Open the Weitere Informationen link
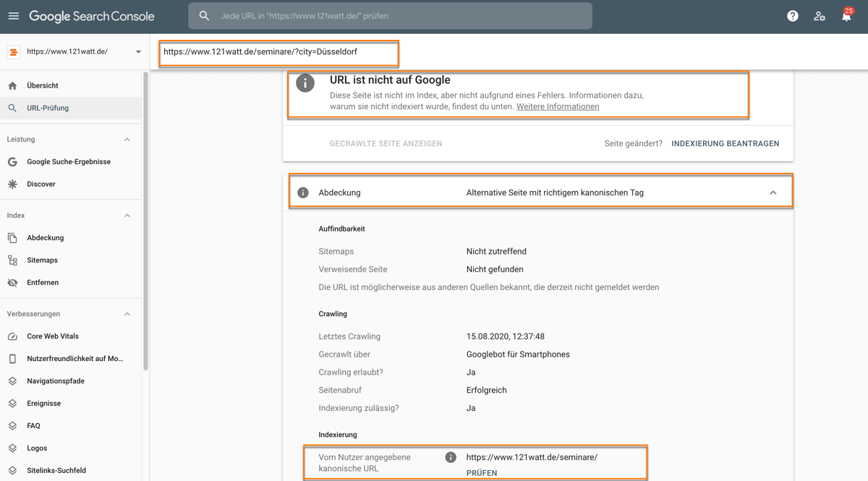 tap(558, 106)
